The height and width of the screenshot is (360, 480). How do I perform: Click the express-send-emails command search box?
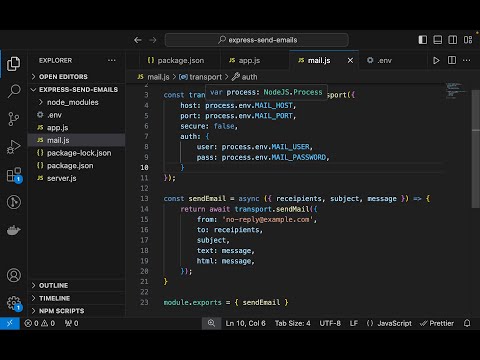coord(257,40)
